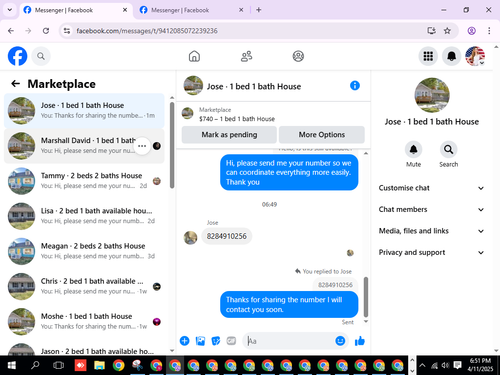Click Jose's avatar beside his message
This screenshot has width=500, height=375.
(x=190, y=238)
